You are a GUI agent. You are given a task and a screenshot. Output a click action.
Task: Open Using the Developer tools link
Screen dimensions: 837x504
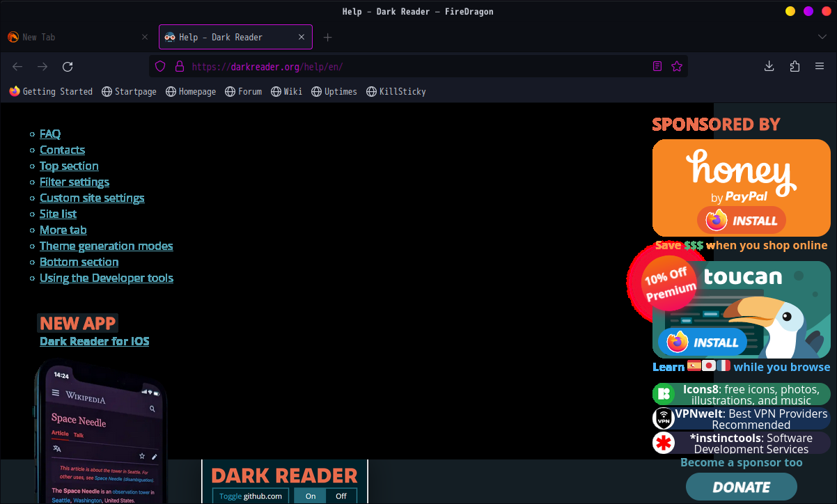[x=107, y=278]
